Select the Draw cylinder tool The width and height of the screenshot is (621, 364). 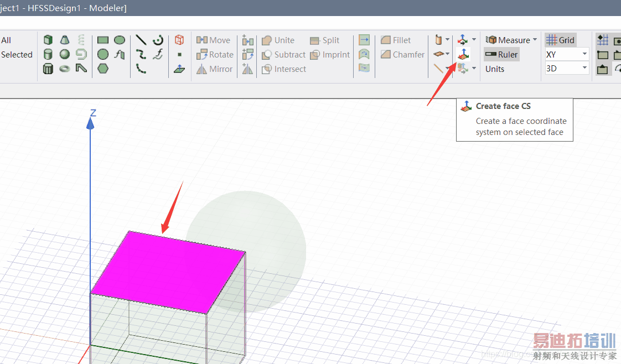point(48,54)
